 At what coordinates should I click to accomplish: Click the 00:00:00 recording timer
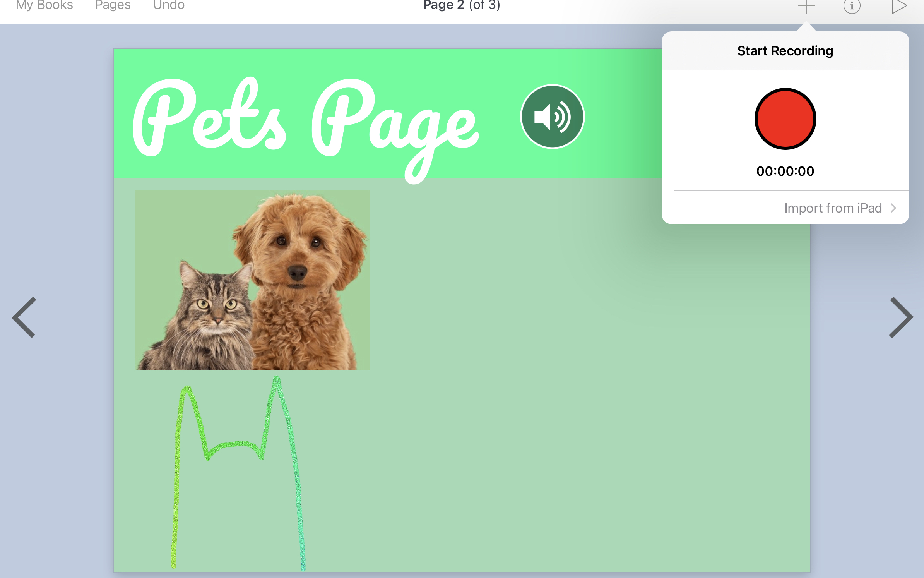click(x=785, y=171)
